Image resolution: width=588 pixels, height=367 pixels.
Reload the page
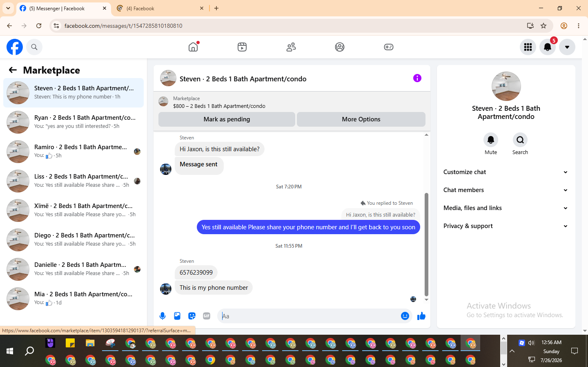coord(39,26)
